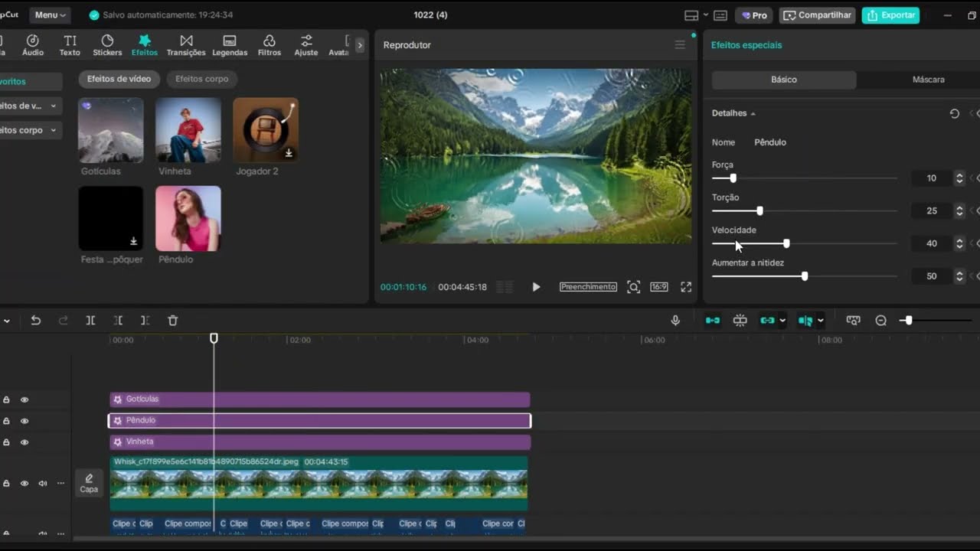Select the Efeitos corpo filter pill

coord(201,79)
